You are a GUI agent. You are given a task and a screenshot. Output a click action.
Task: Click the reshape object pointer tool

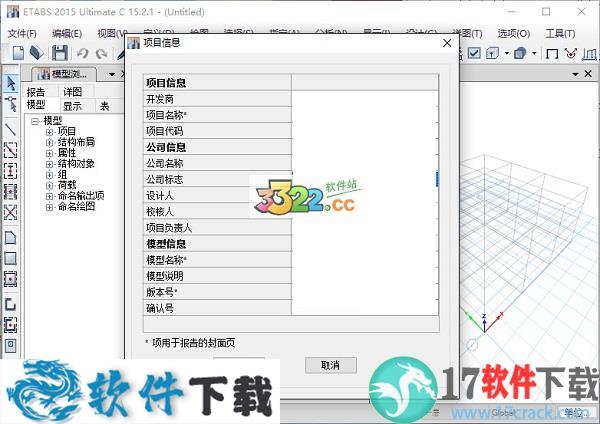click(x=11, y=104)
